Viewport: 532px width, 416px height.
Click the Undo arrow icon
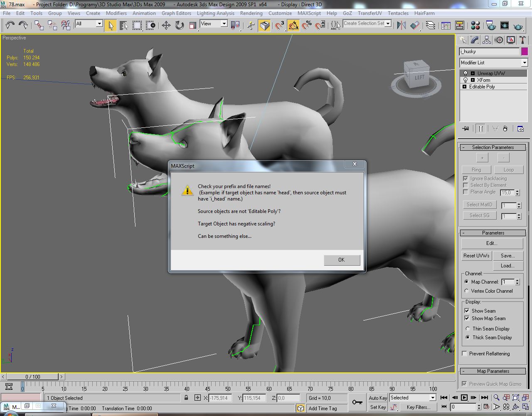point(10,25)
